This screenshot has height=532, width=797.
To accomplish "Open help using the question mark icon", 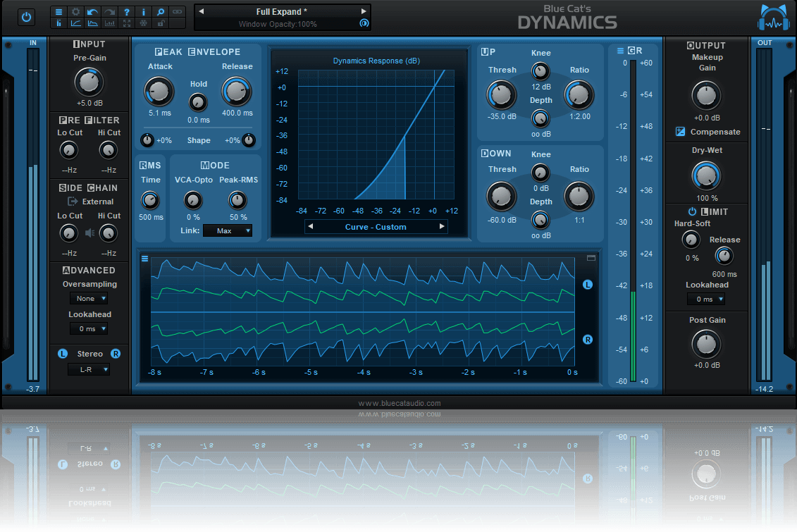I will coord(127,11).
